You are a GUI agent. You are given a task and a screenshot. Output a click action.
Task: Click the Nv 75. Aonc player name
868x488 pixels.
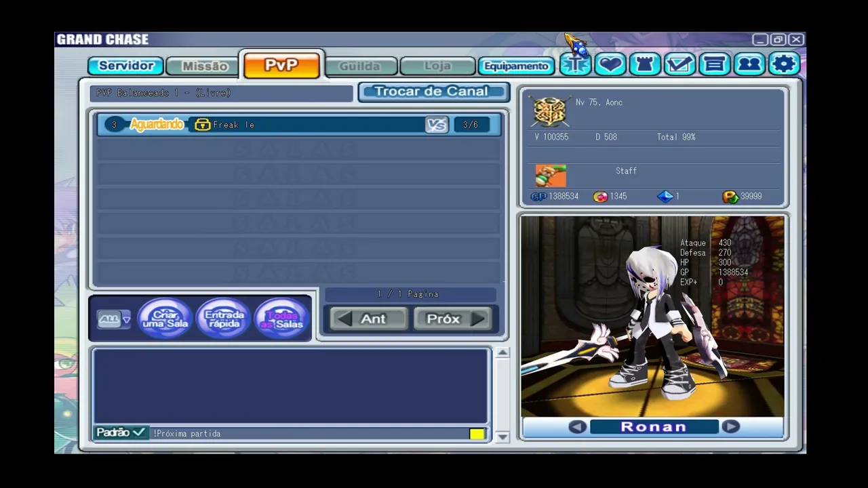(x=599, y=102)
